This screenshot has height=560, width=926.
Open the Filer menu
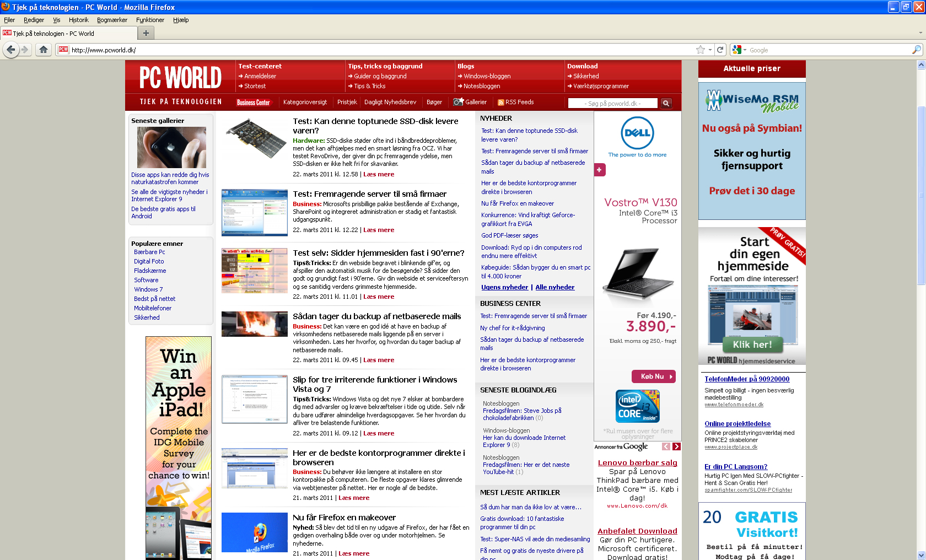[9, 20]
